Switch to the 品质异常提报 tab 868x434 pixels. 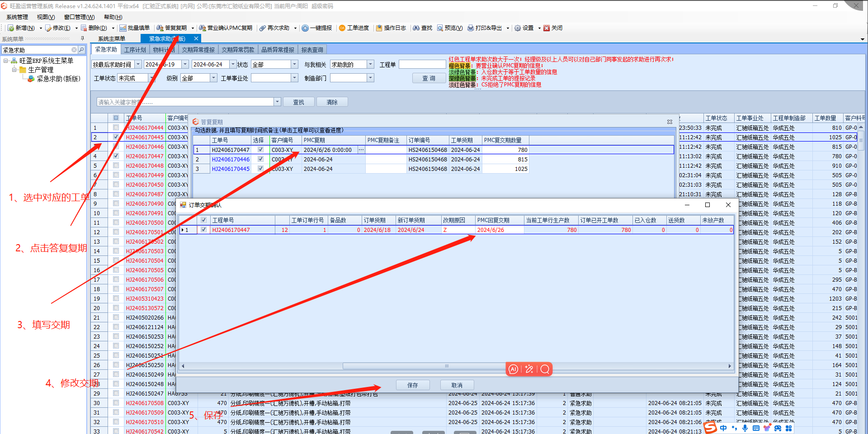tap(278, 50)
